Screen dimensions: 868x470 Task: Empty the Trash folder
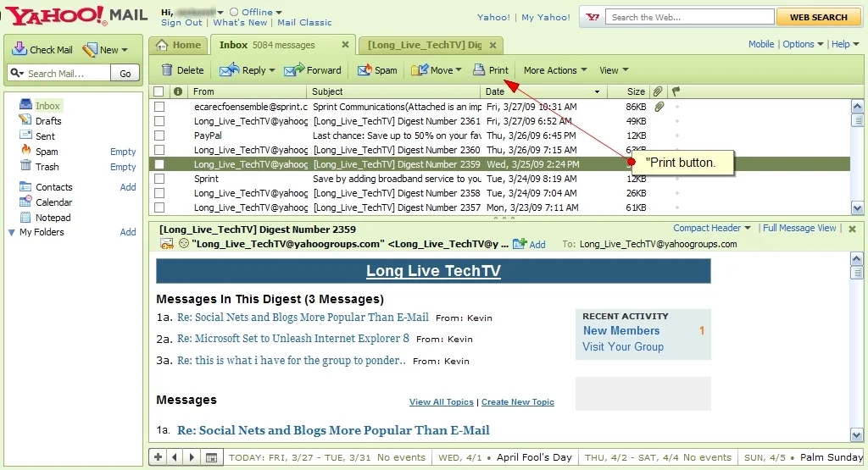(x=123, y=167)
